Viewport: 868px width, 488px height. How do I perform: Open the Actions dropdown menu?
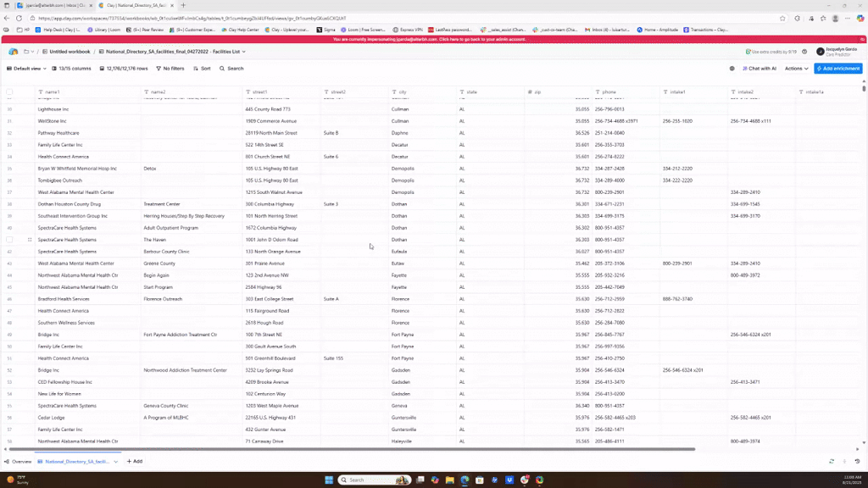tap(796, 69)
